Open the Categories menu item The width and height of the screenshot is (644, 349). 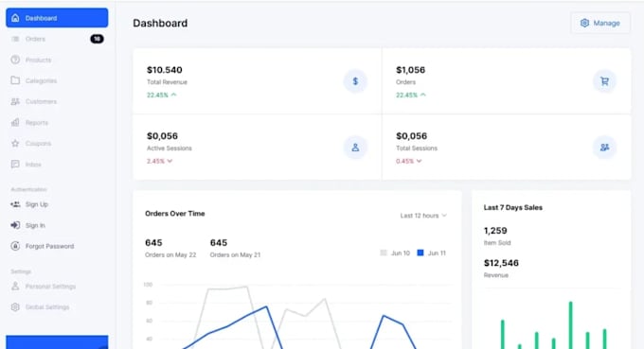point(57,80)
